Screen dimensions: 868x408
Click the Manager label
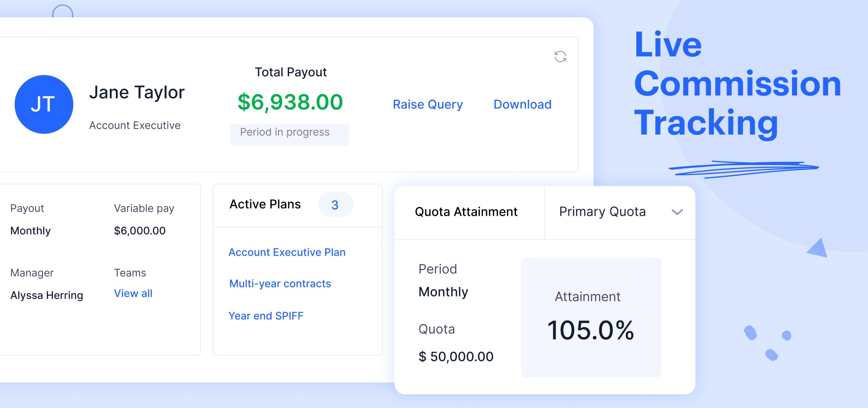click(x=32, y=273)
